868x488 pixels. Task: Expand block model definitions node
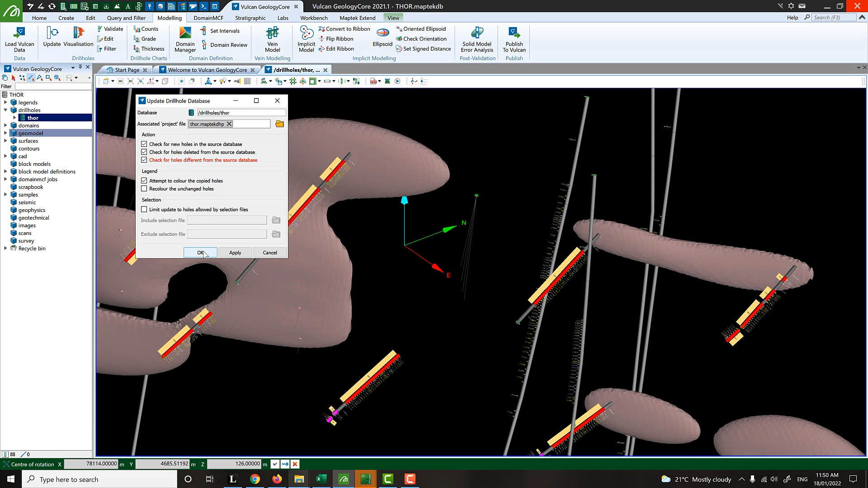click(5, 172)
